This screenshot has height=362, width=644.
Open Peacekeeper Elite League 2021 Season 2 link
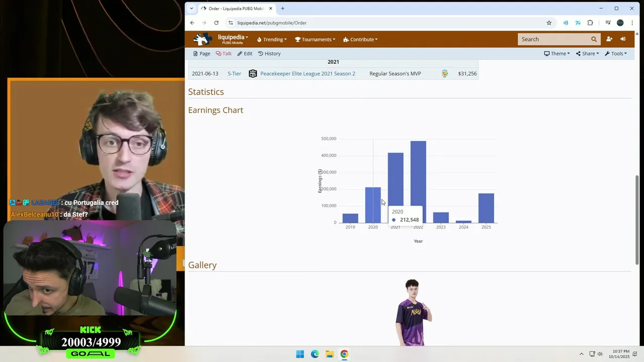click(307, 73)
